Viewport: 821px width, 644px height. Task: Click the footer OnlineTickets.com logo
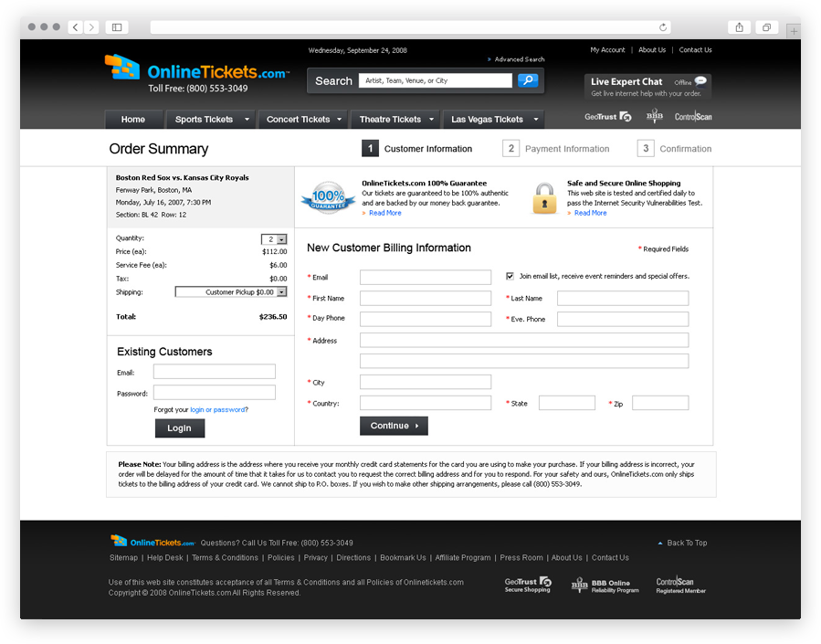coord(153,542)
